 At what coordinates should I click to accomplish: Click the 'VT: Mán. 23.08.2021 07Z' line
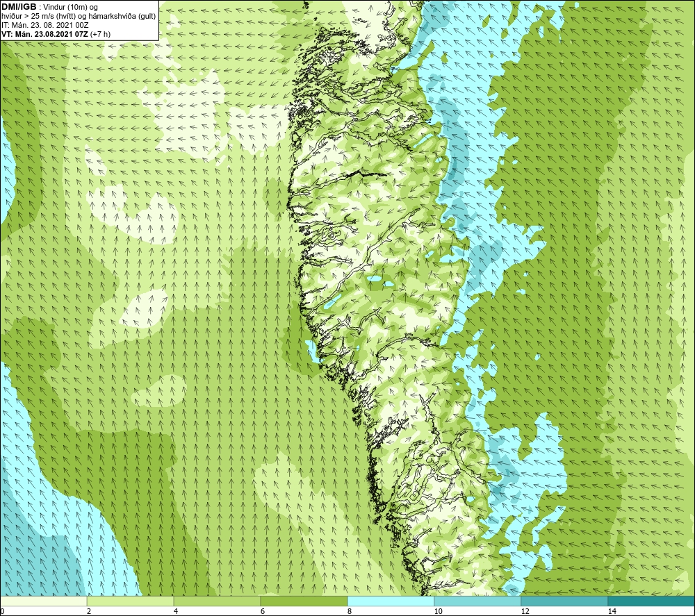pos(44,34)
